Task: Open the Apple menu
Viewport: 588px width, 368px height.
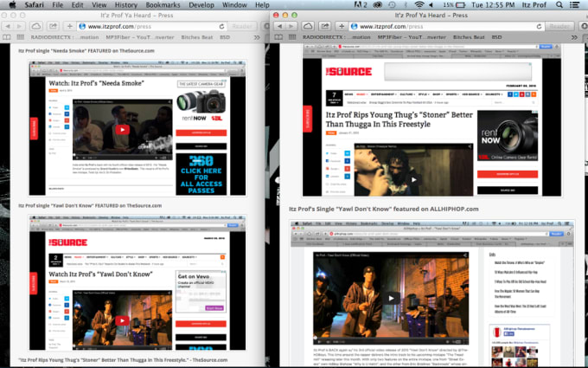Action: pyautogui.click(x=12, y=5)
